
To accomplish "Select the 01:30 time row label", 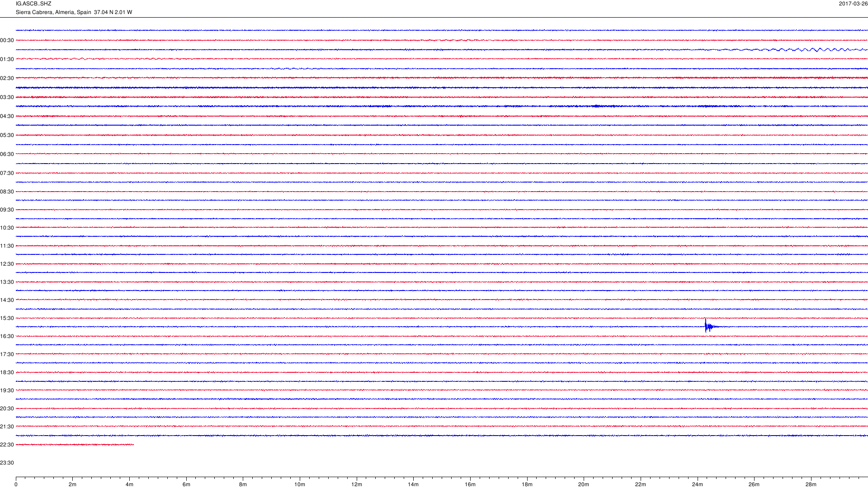I will click(7, 60).
